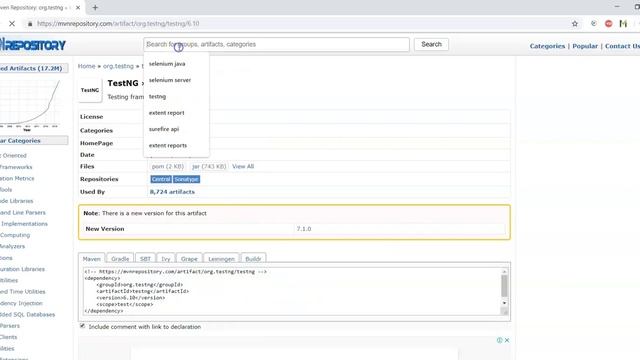The height and width of the screenshot is (360, 640).
Task: Select the Gradle tab
Action: tap(120, 259)
